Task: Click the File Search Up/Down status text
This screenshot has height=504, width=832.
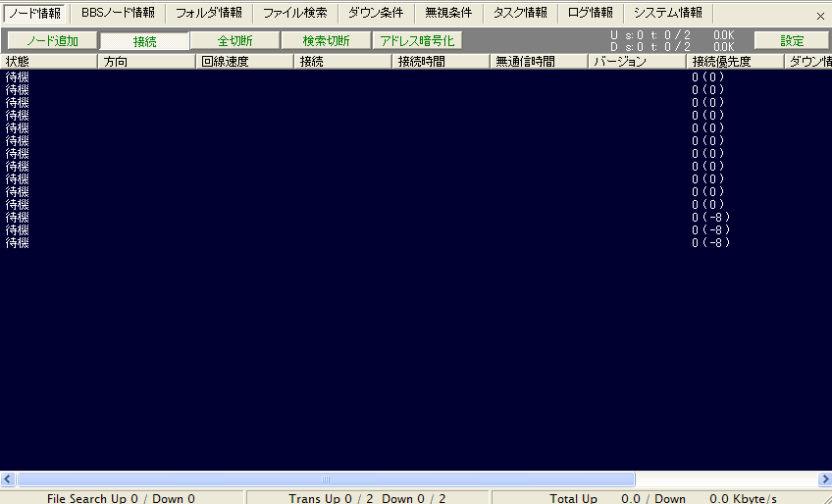Action: click(x=121, y=499)
